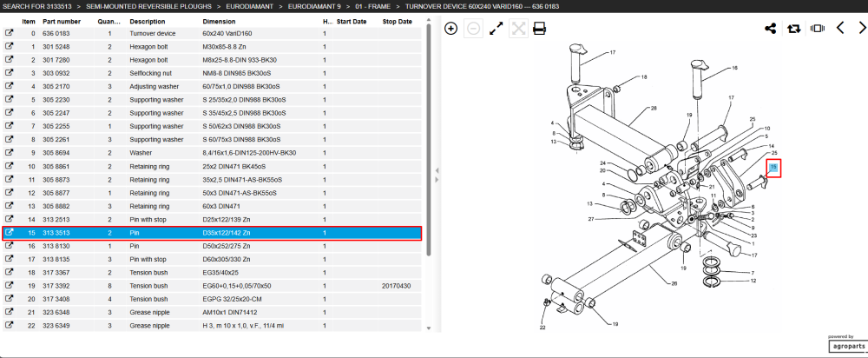Click the flip view icon beside rotate
This screenshot has width=868, height=358.
[x=817, y=29]
